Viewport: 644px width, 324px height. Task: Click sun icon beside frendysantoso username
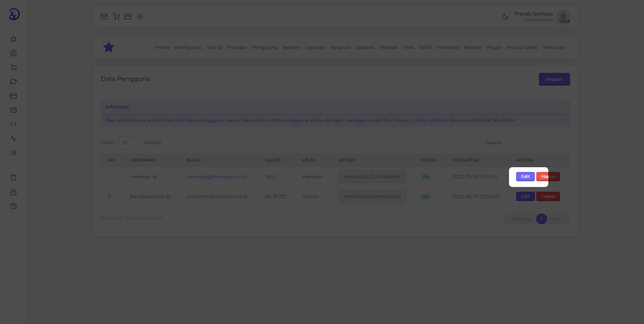click(x=168, y=197)
